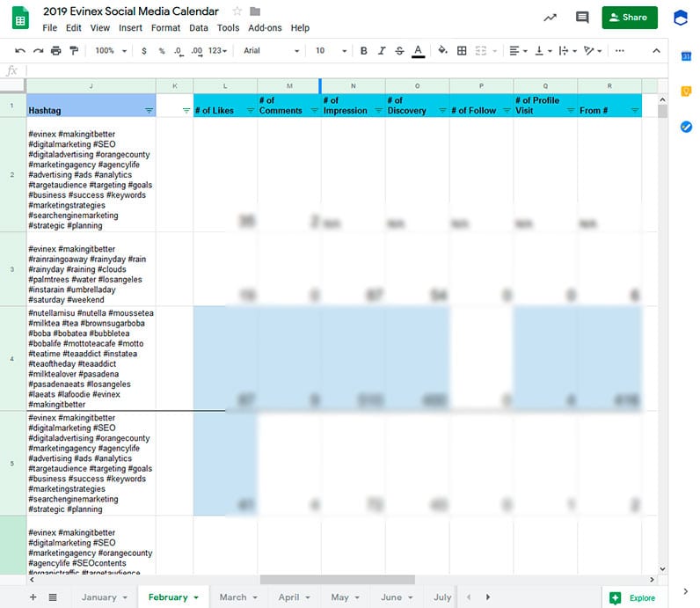Click the increase decimal places icon

pos(196,51)
